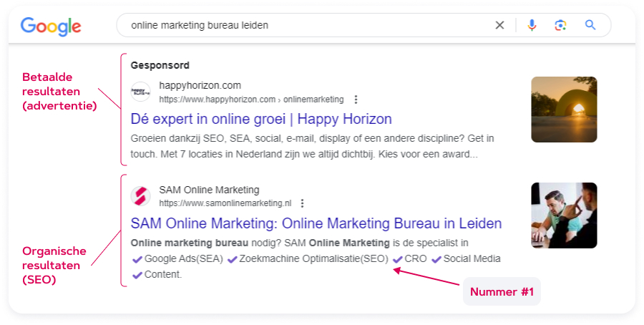This screenshot has width=644, height=325.
Task: Open the three-dot menu for the Happy Horizon ad
Action: coord(356,100)
